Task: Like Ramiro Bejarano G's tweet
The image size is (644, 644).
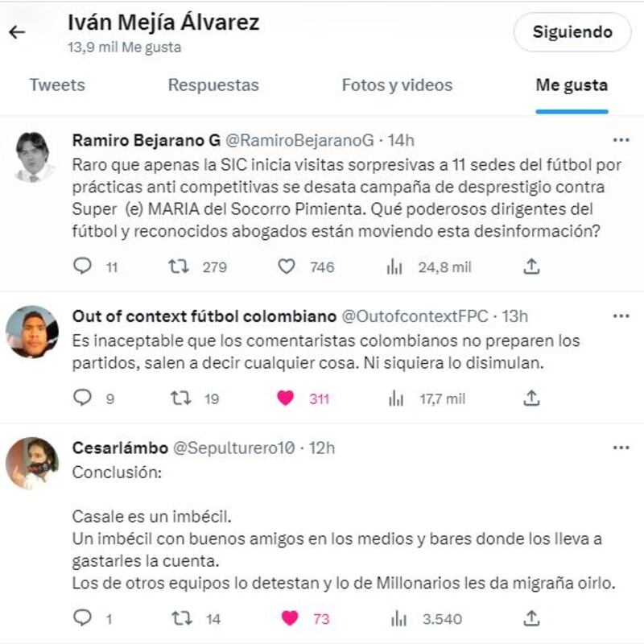Action: [x=286, y=266]
